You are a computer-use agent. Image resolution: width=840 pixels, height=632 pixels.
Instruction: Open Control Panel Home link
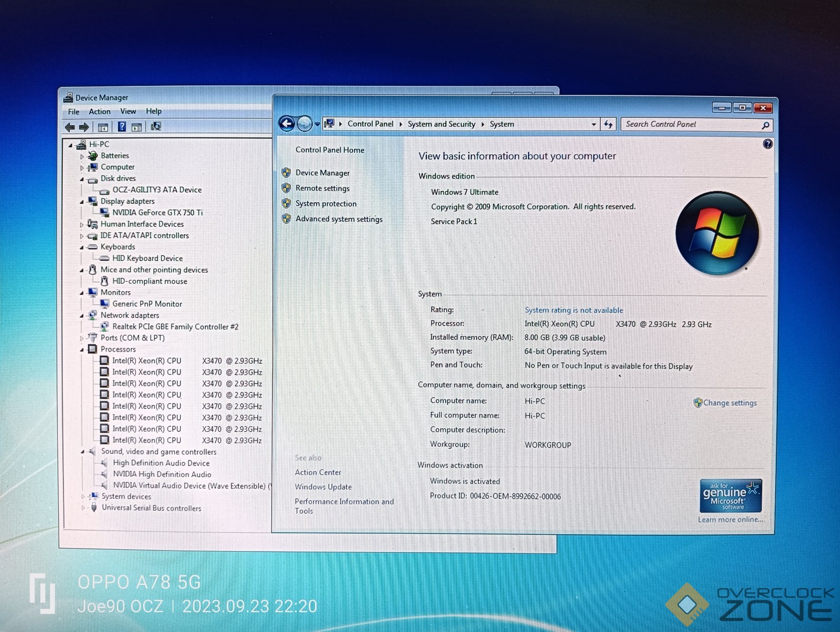330,150
